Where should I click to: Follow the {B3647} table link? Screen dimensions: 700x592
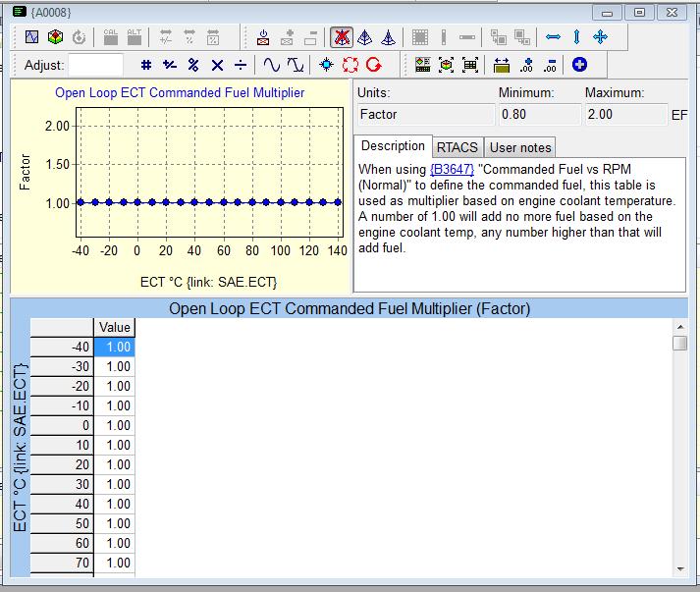coord(452,169)
